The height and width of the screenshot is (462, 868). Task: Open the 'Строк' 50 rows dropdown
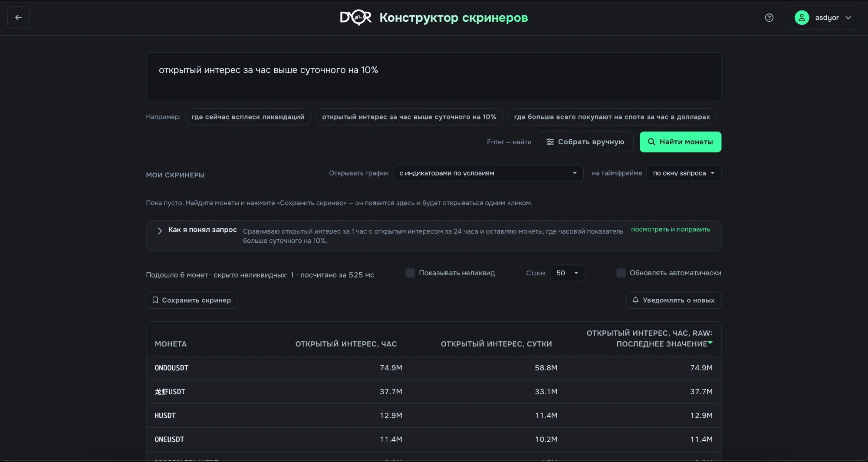(567, 273)
